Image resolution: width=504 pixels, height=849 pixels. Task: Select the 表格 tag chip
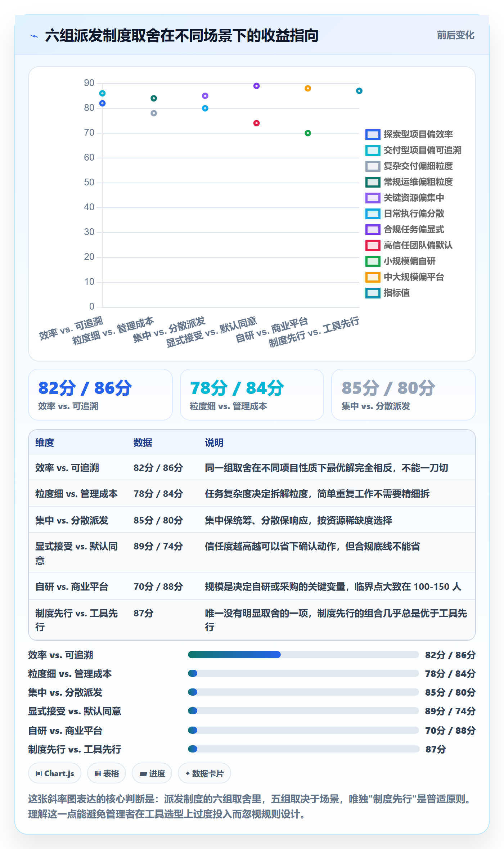click(107, 773)
